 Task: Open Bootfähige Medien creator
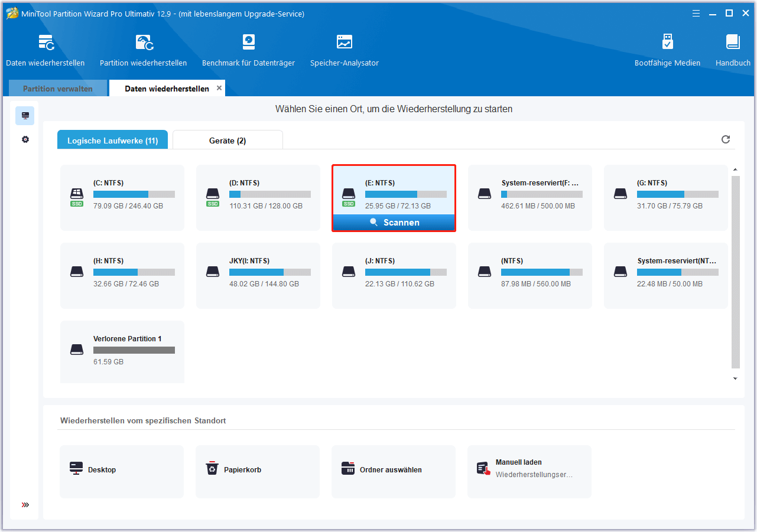pos(667,50)
